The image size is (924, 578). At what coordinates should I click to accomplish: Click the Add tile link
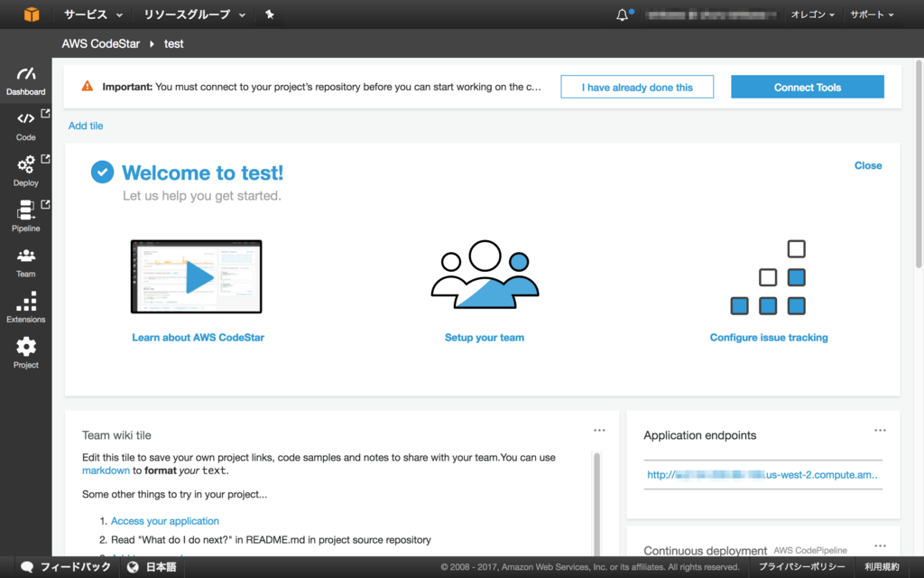tap(86, 126)
